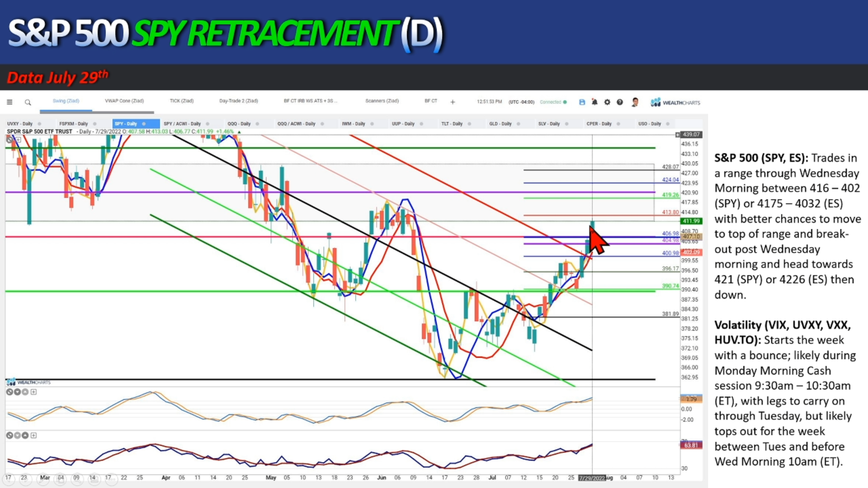The height and width of the screenshot is (488, 868).
Task: Click the plus icon on the first indicator panel
Action: (33, 392)
